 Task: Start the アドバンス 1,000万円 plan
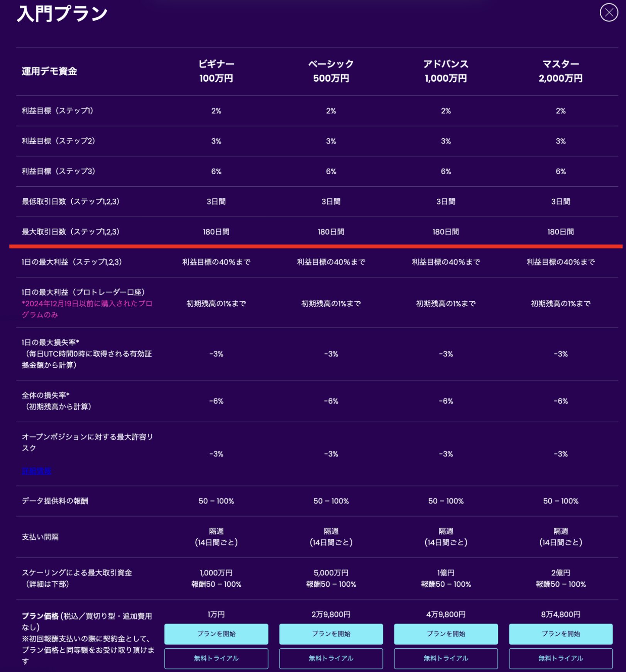(446, 634)
